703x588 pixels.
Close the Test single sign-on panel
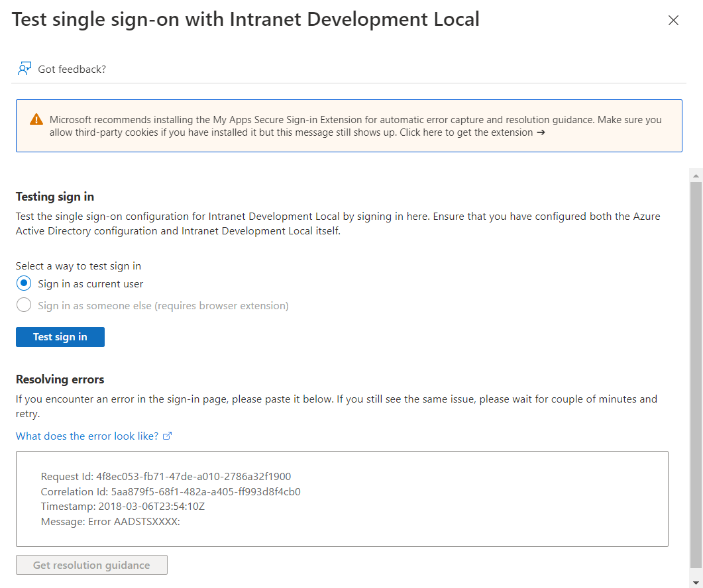pyautogui.click(x=673, y=20)
